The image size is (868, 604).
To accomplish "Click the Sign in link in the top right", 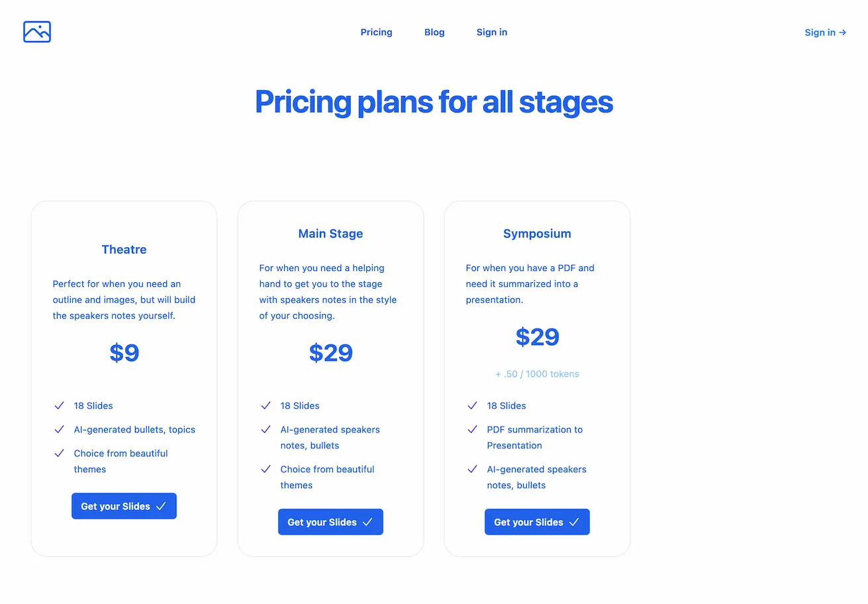I will point(820,32).
